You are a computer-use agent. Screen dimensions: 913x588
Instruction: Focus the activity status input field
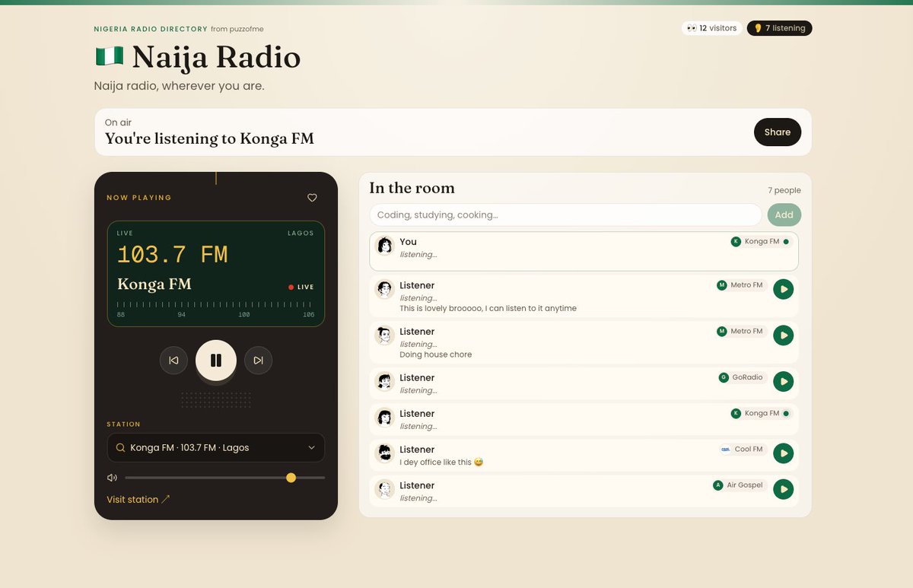[565, 215]
